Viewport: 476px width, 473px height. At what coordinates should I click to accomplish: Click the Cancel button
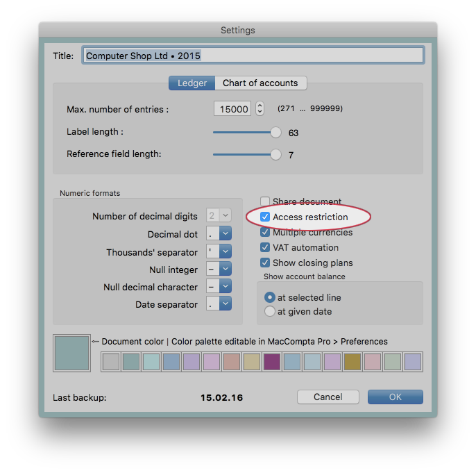point(328,397)
